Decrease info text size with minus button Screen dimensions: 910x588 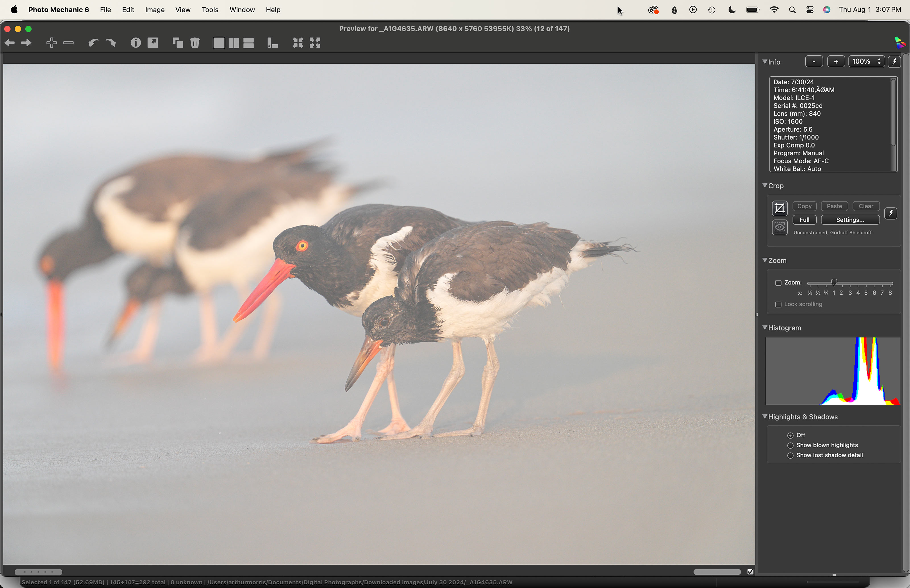[x=814, y=61]
